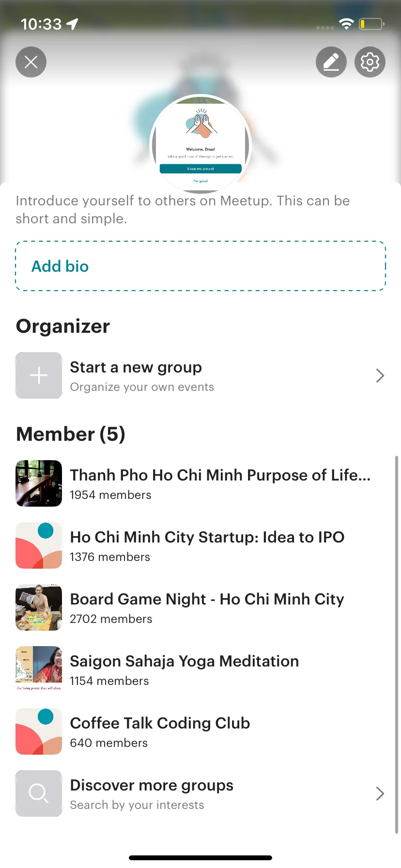The height and width of the screenshot is (868, 401).
Task: Click the vertical scrollbar beside member list
Action: tap(397, 644)
